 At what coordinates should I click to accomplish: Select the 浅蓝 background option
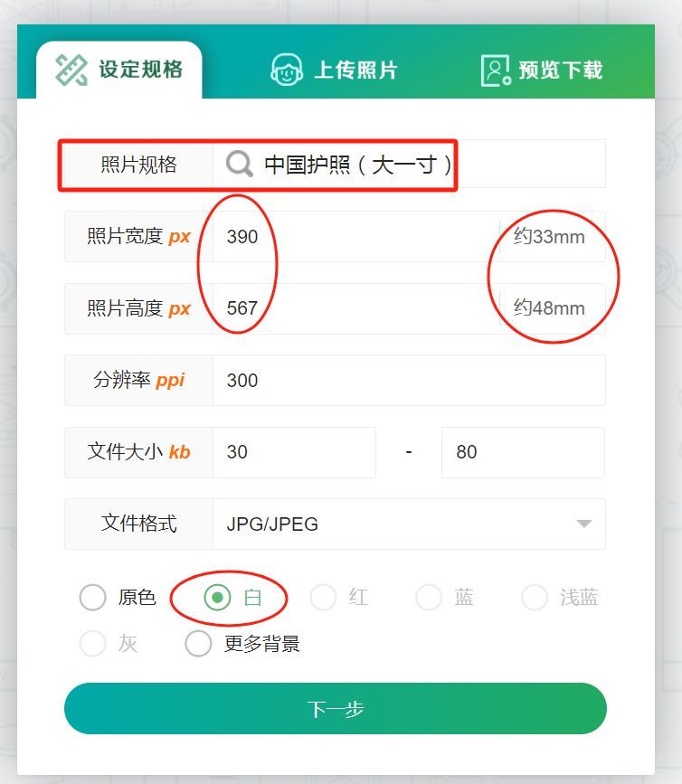(x=535, y=597)
